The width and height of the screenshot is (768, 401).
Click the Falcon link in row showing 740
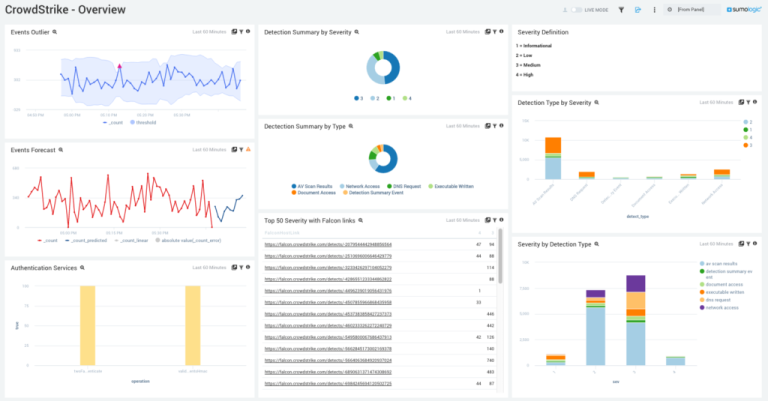[328, 360]
